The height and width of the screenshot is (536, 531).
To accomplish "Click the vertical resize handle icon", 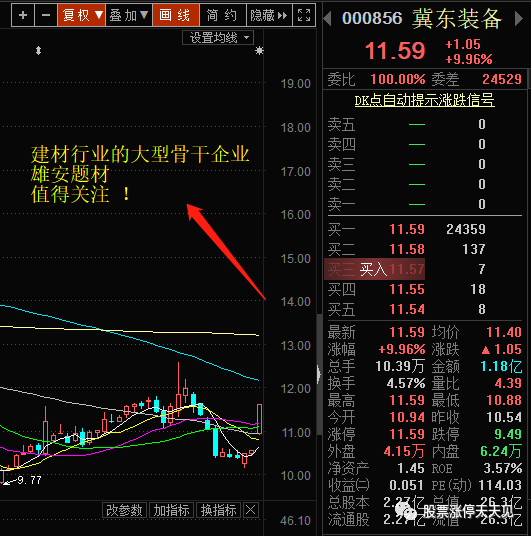I will point(38,51).
